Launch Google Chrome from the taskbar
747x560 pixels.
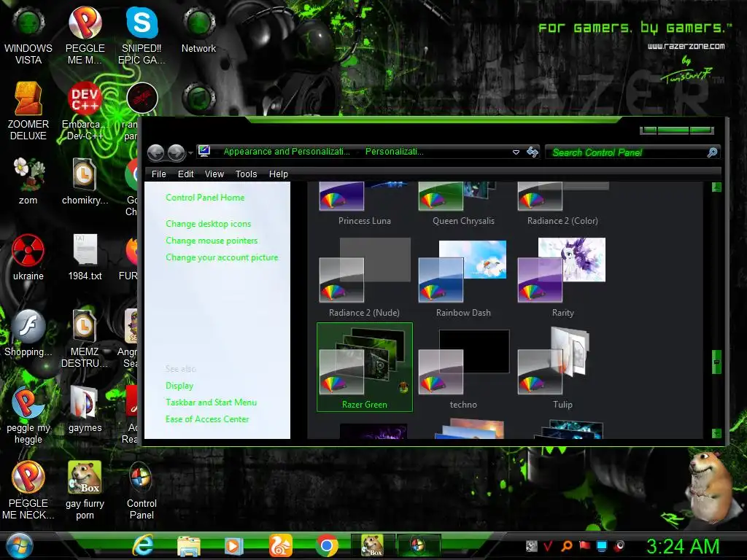326,545
